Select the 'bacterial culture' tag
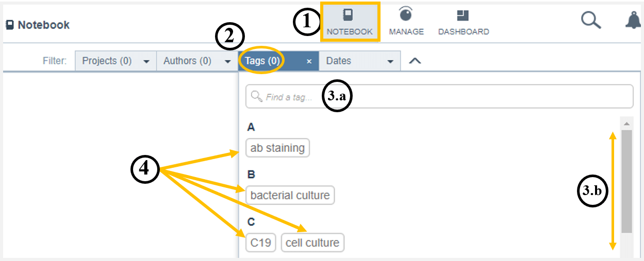This screenshot has height=261, width=644. click(290, 195)
